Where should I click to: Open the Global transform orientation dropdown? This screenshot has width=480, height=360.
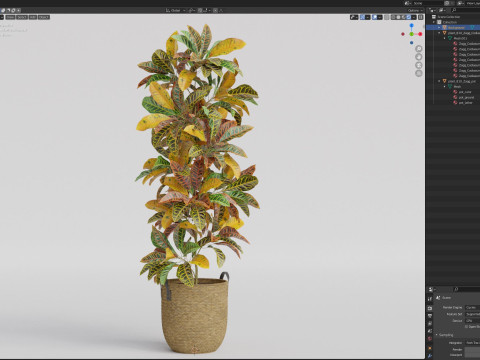pos(175,10)
